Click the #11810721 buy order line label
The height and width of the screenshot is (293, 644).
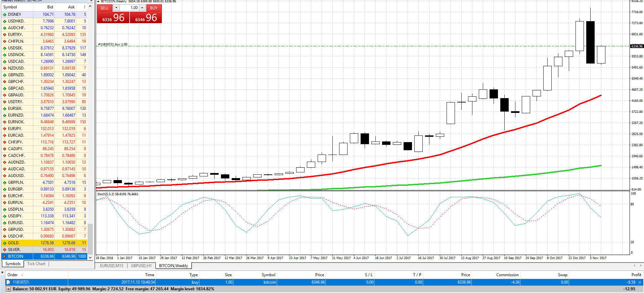coord(112,44)
